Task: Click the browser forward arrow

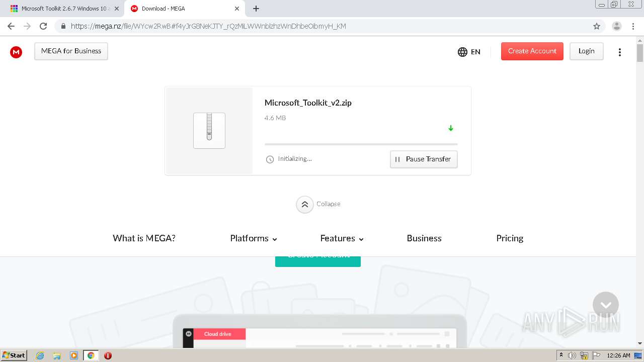Action: coord(27,26)
